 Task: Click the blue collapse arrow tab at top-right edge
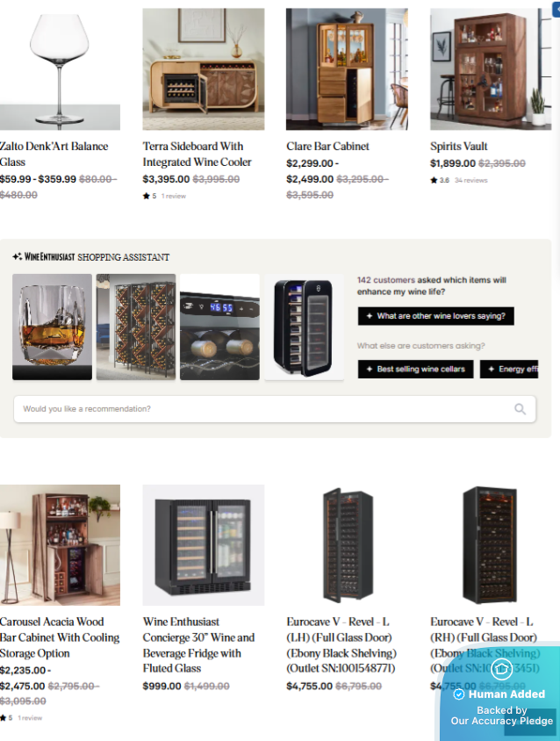click(556, 10)
